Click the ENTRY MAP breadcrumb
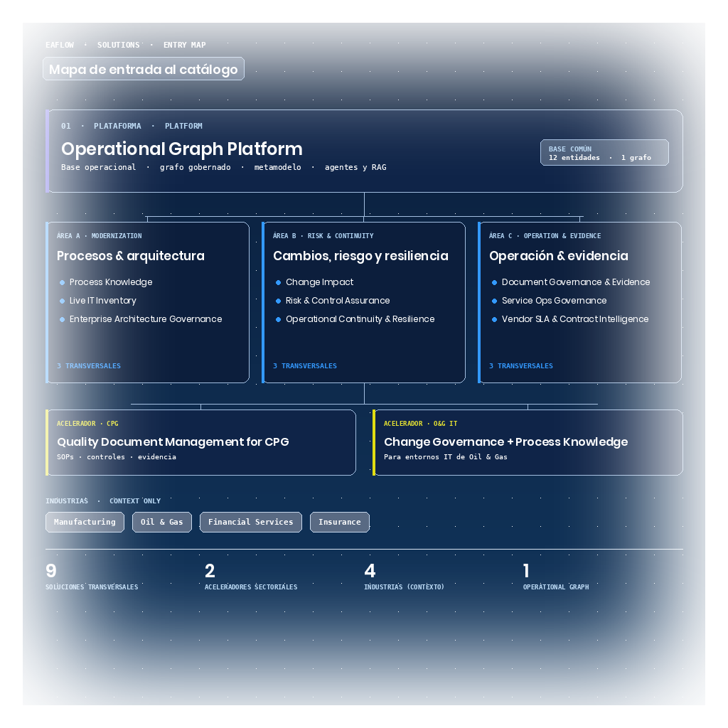Screen dimensions: 728x728 184,45
